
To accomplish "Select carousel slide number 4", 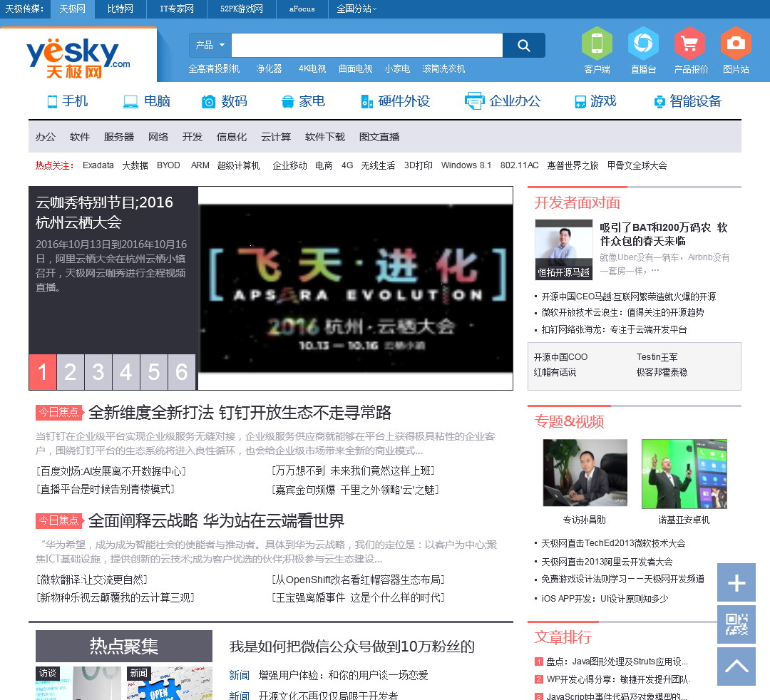I will tap(125, 372).
